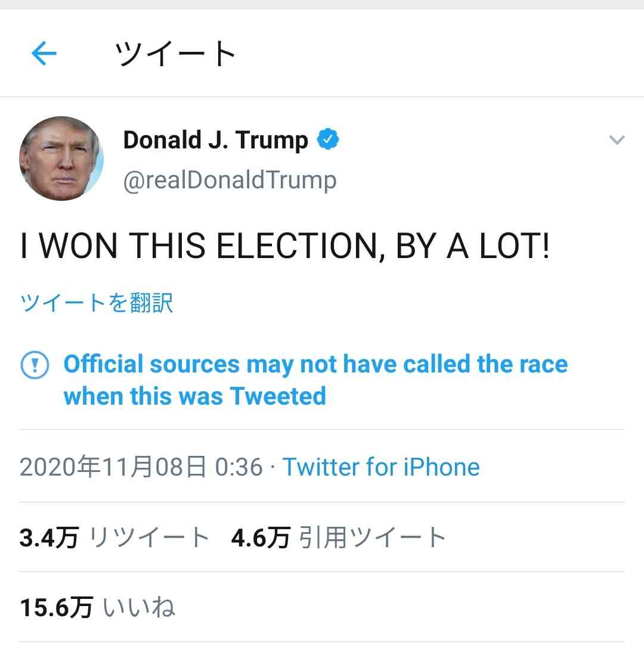This screenshot has width=644, height=646.
Task: Tap the 3.4万 retweet count number
Action: click(x=49, y=538)
